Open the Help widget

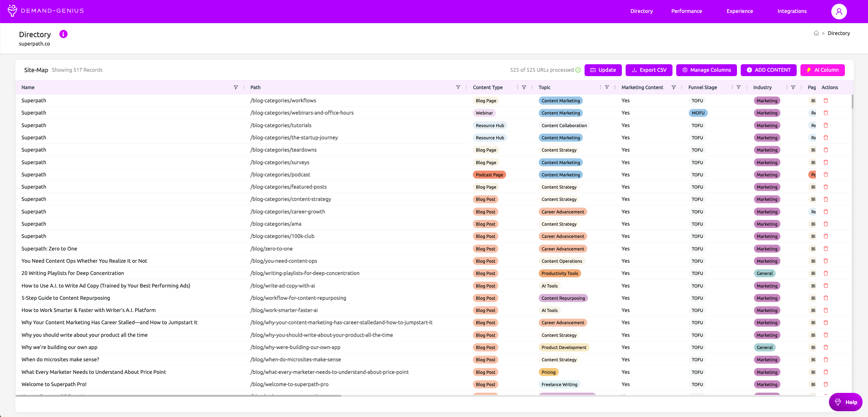coord(845,402)
